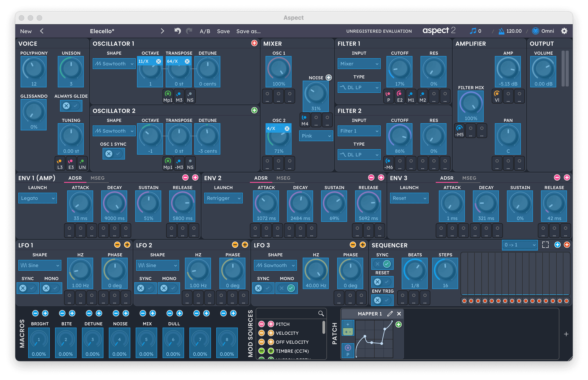588x380 pixels.
Task: Open the sequencer 0 -> 1 range dropdown
Action: 520,245
